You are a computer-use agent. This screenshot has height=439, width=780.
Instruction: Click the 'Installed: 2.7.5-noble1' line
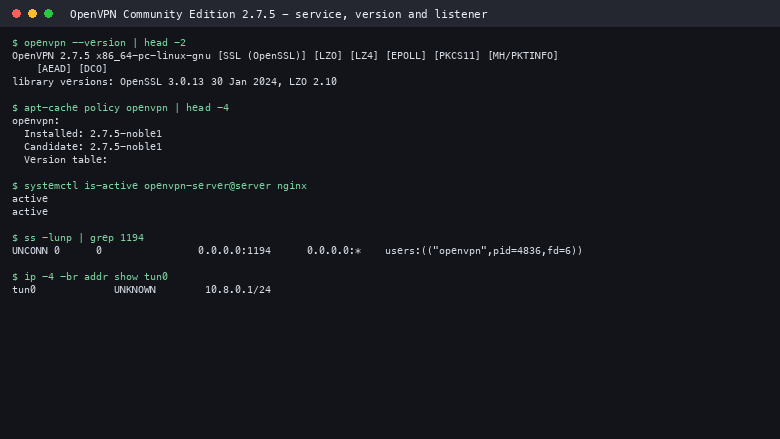coord(93,134)
